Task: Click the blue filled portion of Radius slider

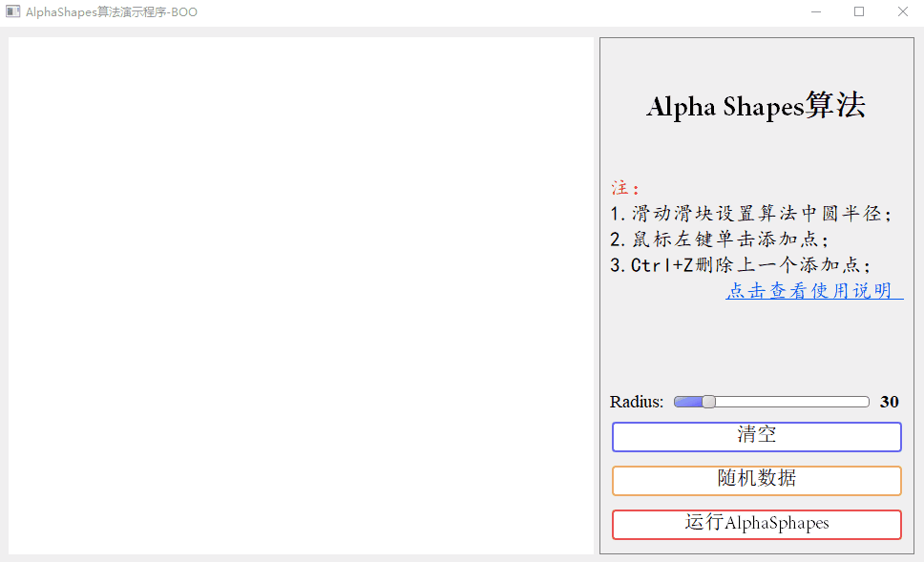Action: pos(688,402)
